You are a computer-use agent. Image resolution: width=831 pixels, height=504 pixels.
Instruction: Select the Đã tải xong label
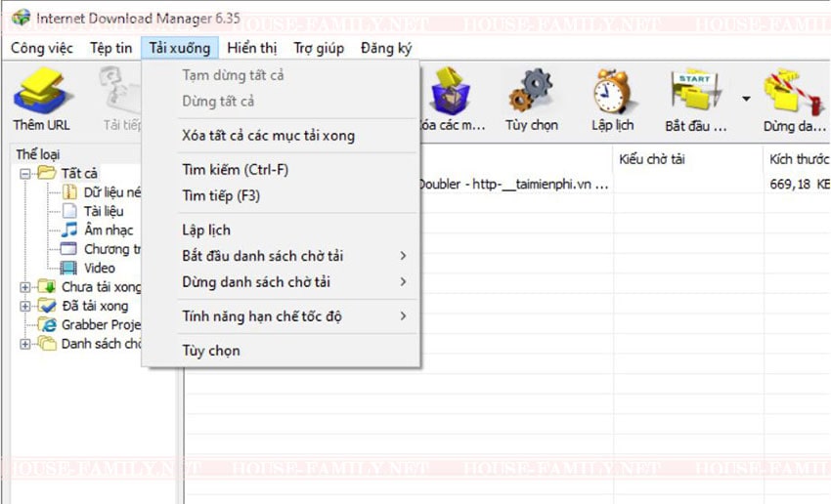click(x=95, y=306)
